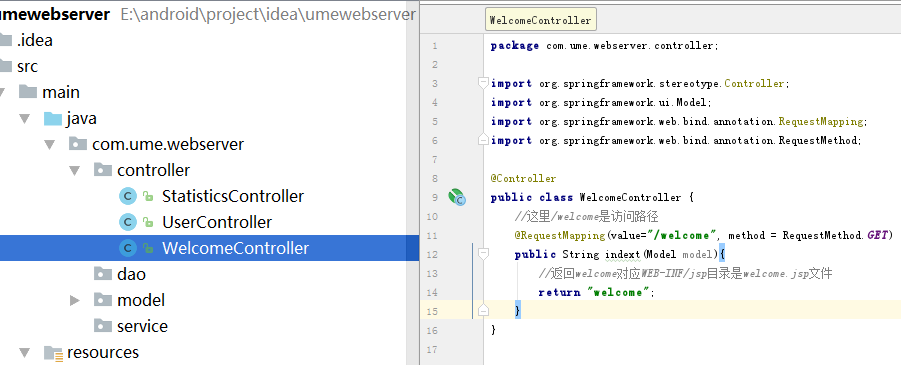This screenshot has height=365, width=901.
Task: Expand the model package
Action: [x=75, y=300]
